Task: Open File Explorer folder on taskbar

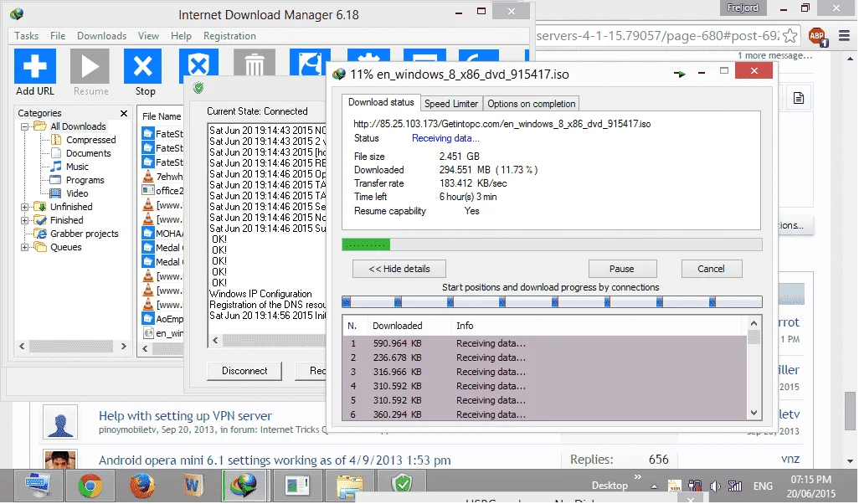Action: point(350,486)
